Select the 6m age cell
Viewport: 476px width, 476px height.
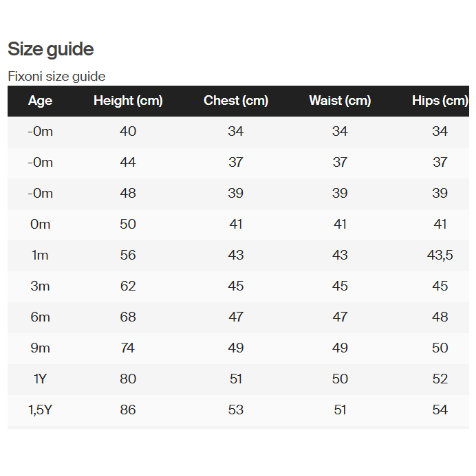tap(40, 317)
